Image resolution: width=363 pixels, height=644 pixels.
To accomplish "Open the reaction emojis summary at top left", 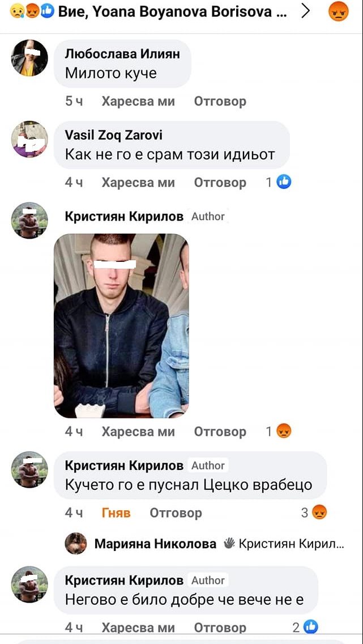I will point(32,11).
